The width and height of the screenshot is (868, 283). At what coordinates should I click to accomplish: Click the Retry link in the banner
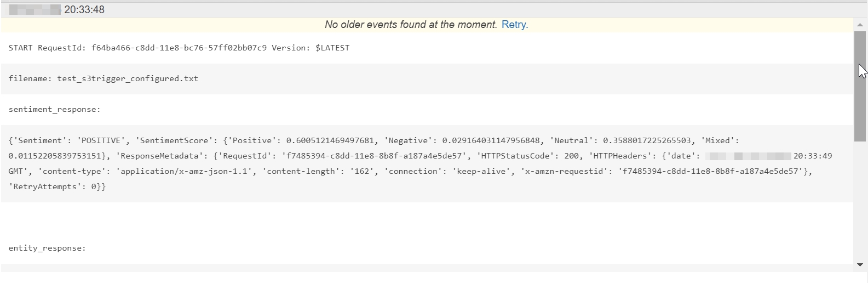click(513, 25)
